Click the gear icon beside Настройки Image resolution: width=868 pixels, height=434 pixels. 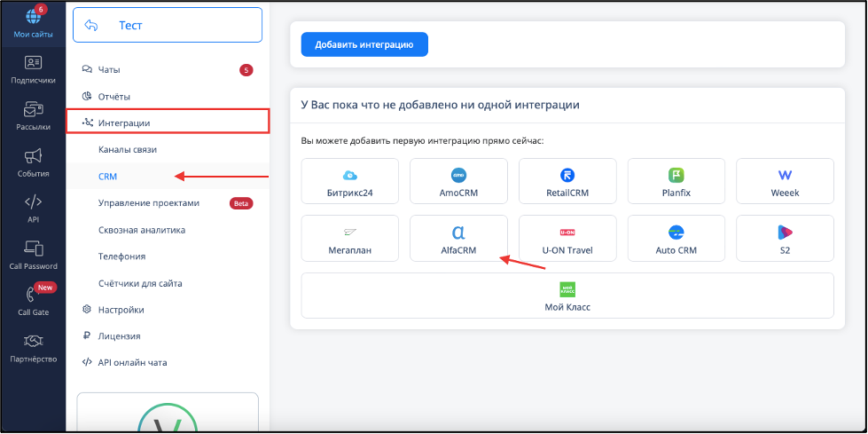click(x=86, y=309)
